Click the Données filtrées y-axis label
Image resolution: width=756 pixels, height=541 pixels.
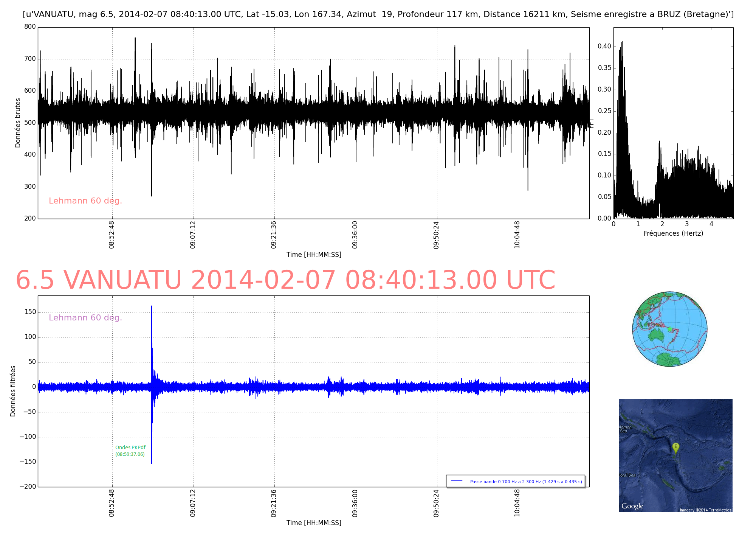click(x=13, y=391)
